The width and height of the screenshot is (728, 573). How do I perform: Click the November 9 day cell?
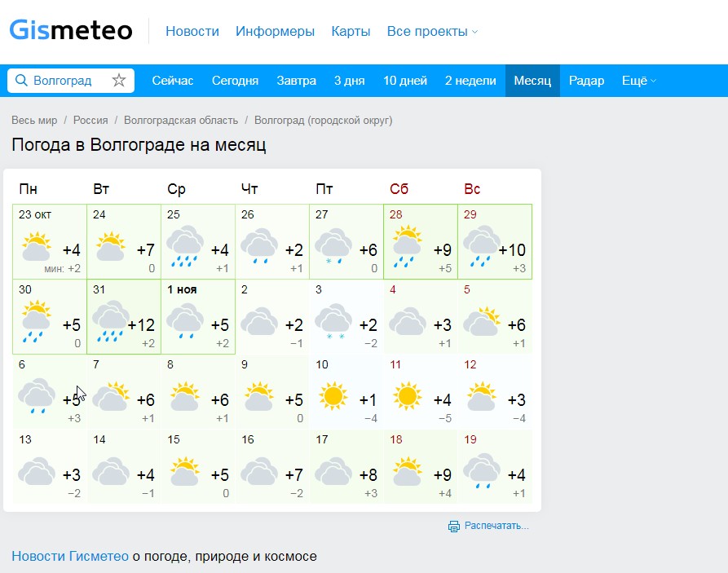click(x=272, y=391)
